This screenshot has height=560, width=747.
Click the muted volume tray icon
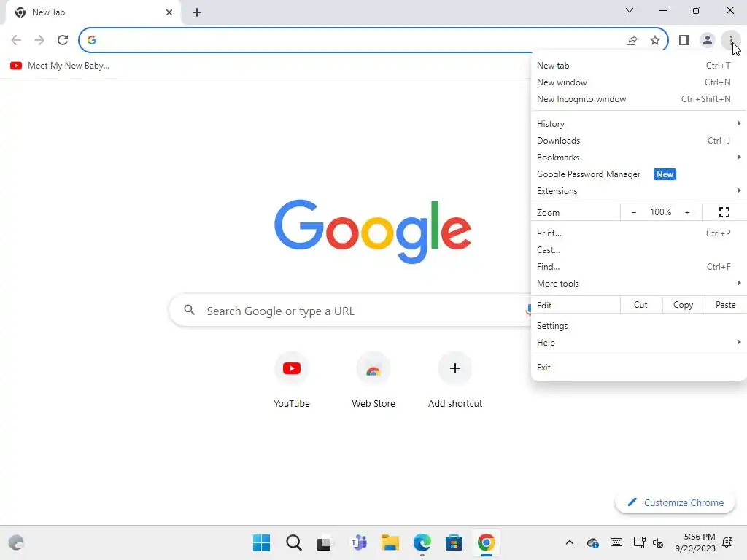tap(658, 542)
